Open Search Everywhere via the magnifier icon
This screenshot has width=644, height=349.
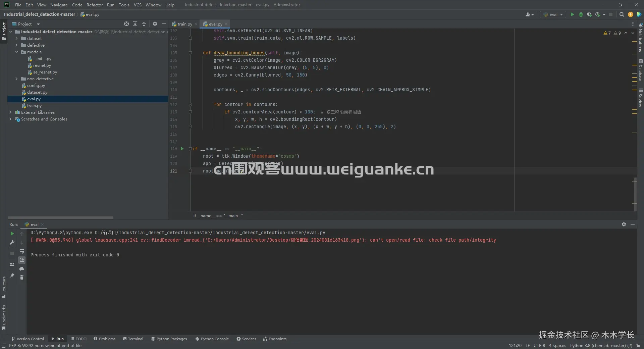622,14
